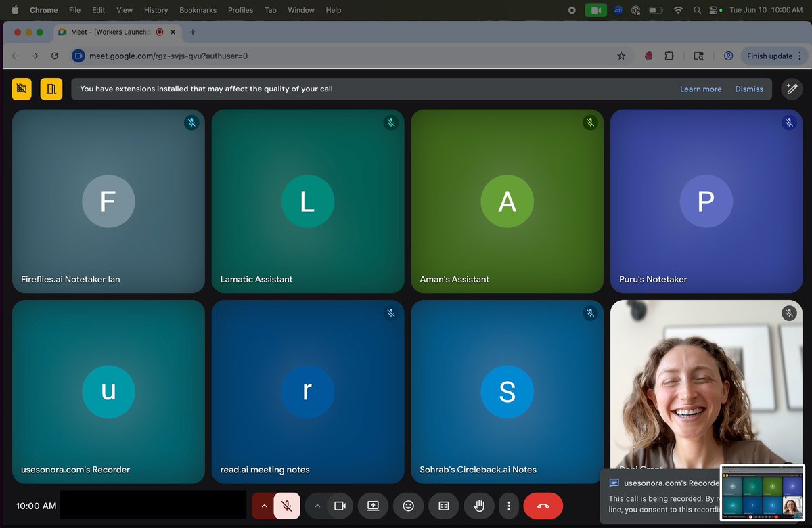Open the History menu
Screen dimensions: 812x528
tap(156, 10)
